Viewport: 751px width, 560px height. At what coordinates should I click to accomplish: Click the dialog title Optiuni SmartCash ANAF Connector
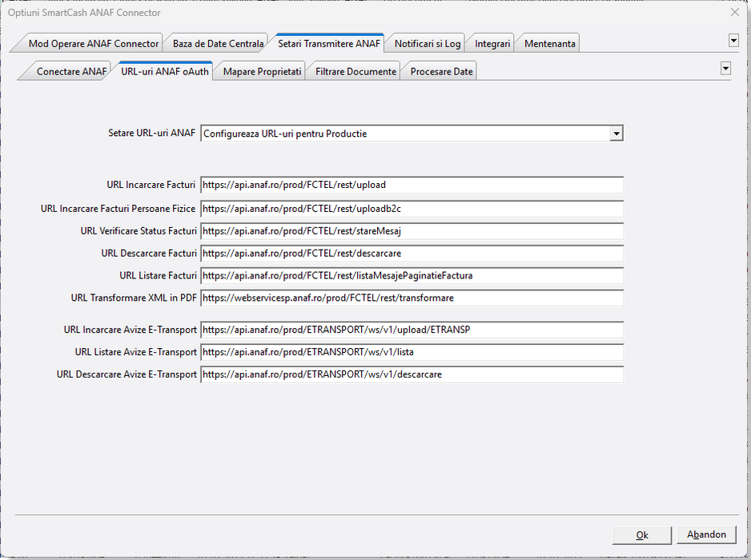[84, 13]
